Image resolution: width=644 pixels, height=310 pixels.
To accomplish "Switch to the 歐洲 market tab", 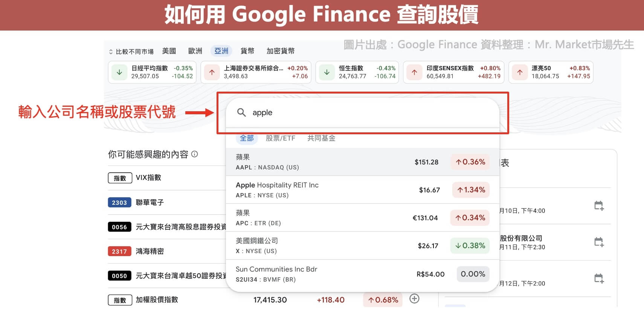I will tap(195, 51).
